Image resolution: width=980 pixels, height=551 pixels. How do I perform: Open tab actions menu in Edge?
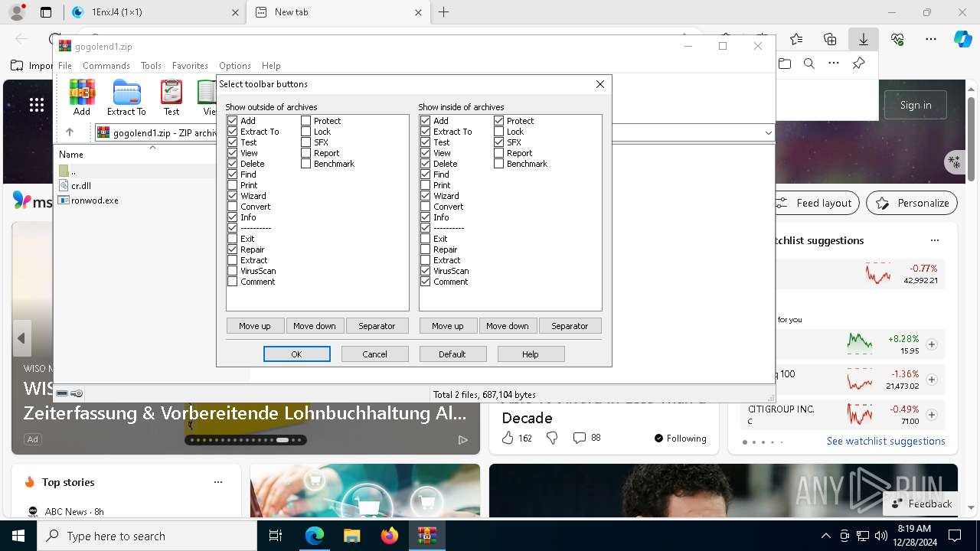46,12
